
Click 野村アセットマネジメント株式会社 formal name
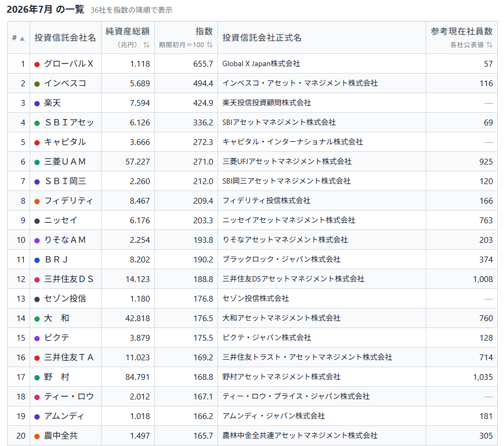[281, 377]
